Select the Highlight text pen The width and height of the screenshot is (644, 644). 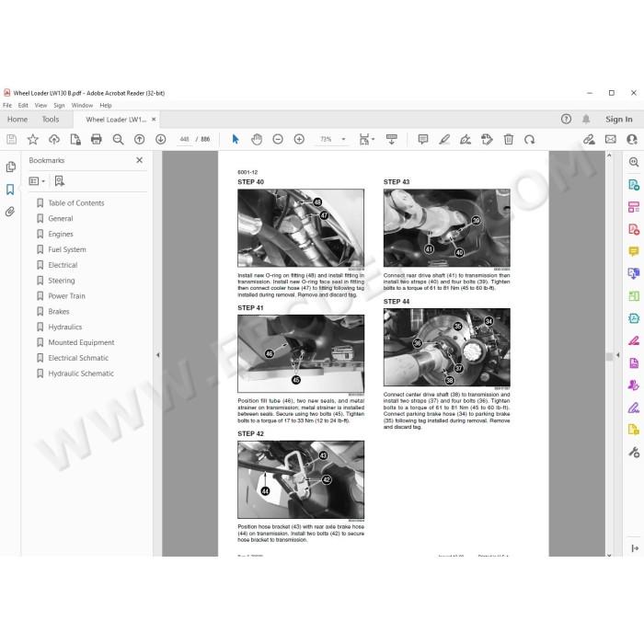(x=444, y=140)
